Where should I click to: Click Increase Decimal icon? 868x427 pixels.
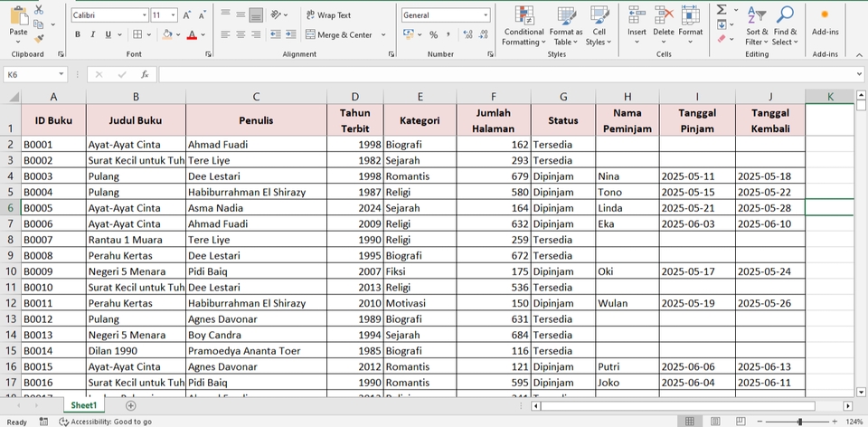coord(467,34)
